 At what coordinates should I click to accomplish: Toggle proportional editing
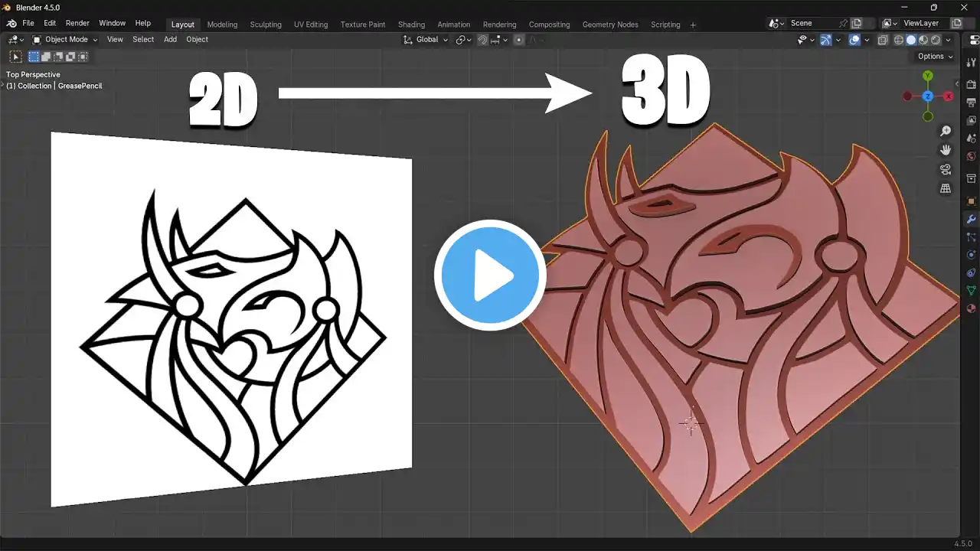[519, 40]
